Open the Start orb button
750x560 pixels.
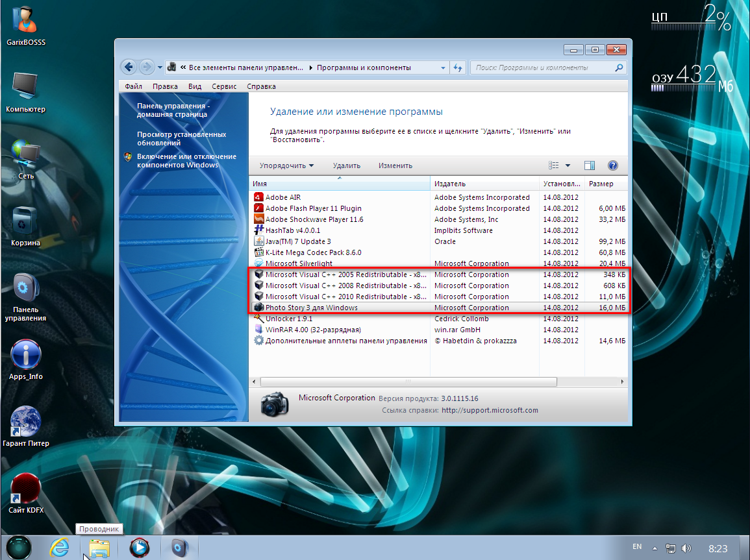(19, 548)
